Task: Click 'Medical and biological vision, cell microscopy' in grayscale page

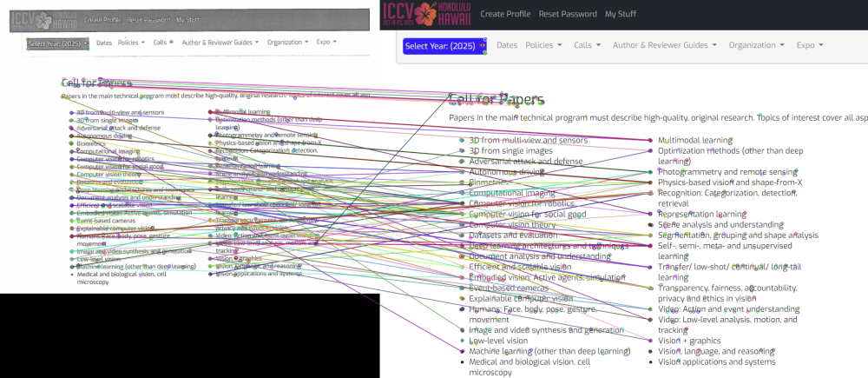Action: tap(122, 278)
